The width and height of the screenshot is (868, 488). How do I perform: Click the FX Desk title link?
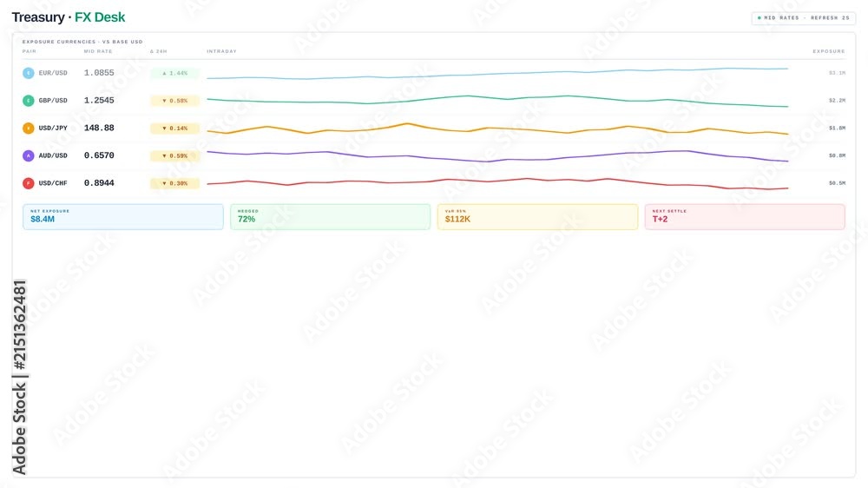click(x=100, y=17)
